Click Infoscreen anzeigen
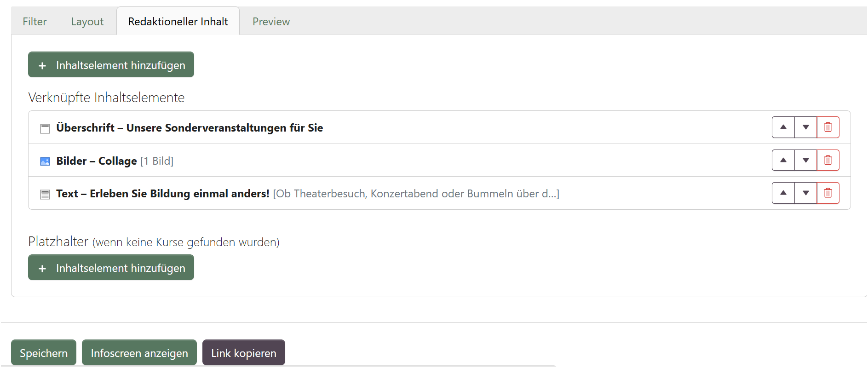This screenshot has width=868, height=368. (x=139, y=353)
